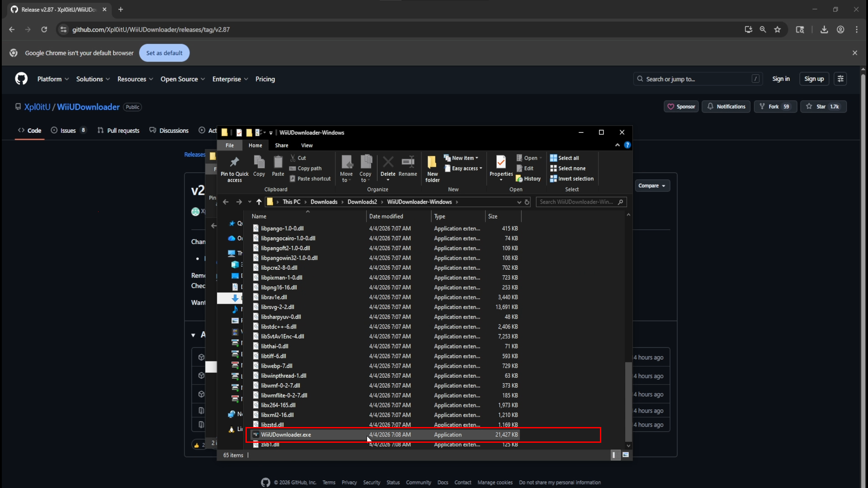Click the Paste icon in ribbon
This screenshot has height=488, width=868.
click(x=278, y=162)
